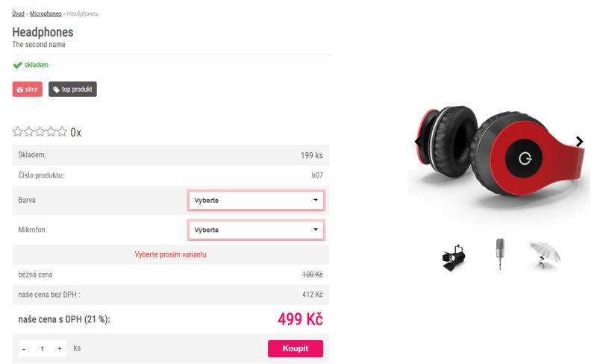Image resolution: width=597 pixels, height=364 pixels.
Task: Open the Microphones breadcrumb link
Action: tap(46, 13)
